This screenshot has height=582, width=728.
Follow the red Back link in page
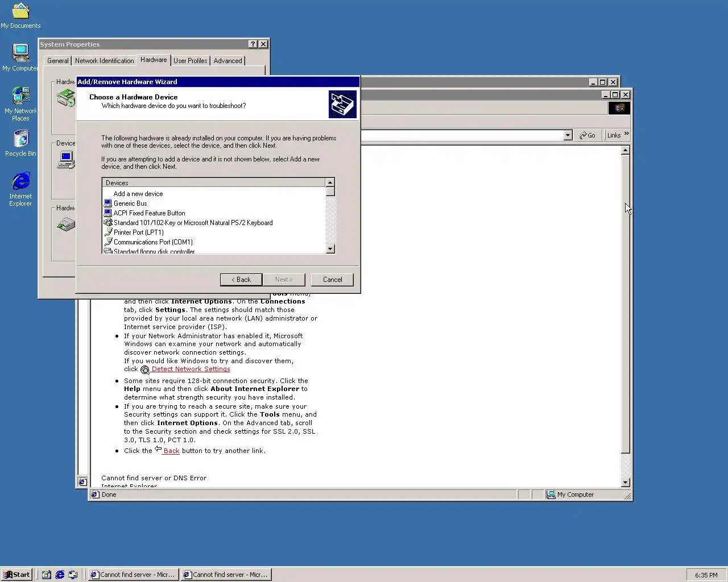[x=171, y=451]
